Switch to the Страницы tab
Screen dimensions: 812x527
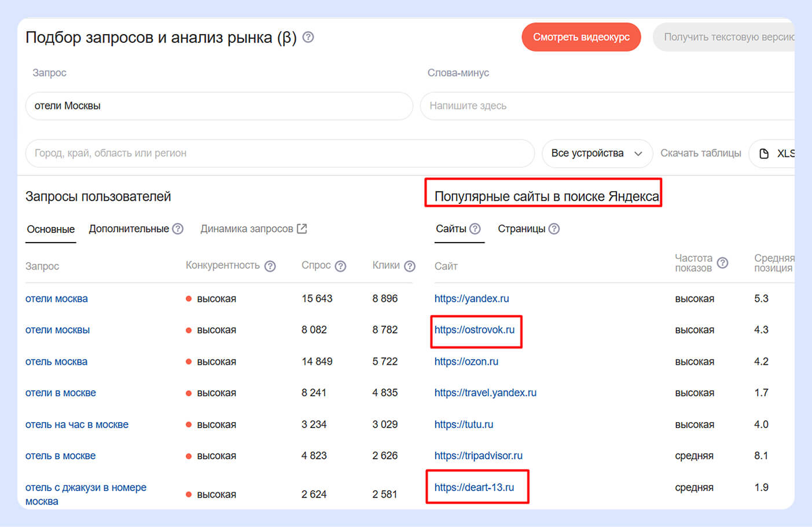521,229
